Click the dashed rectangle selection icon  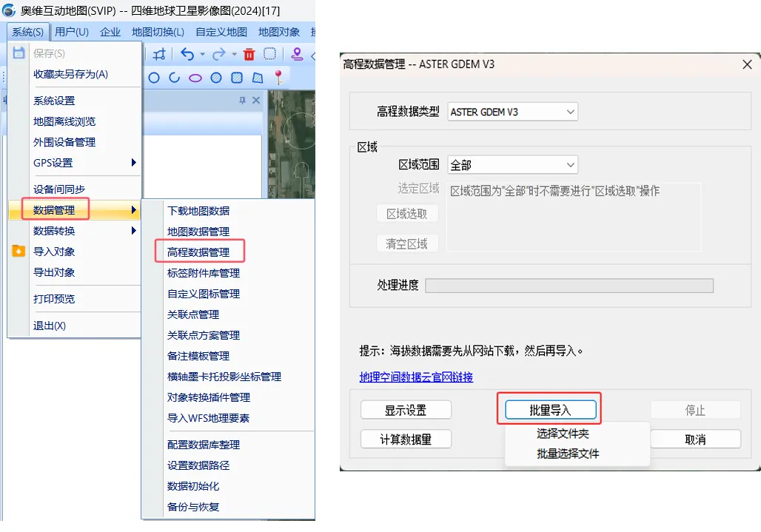tap(270, 54)
